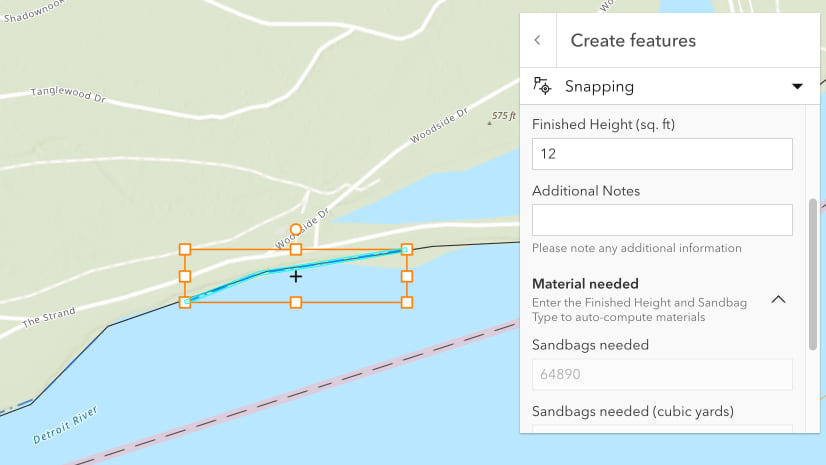Click the bottom-left corner resize handle

tap(185, 302)
